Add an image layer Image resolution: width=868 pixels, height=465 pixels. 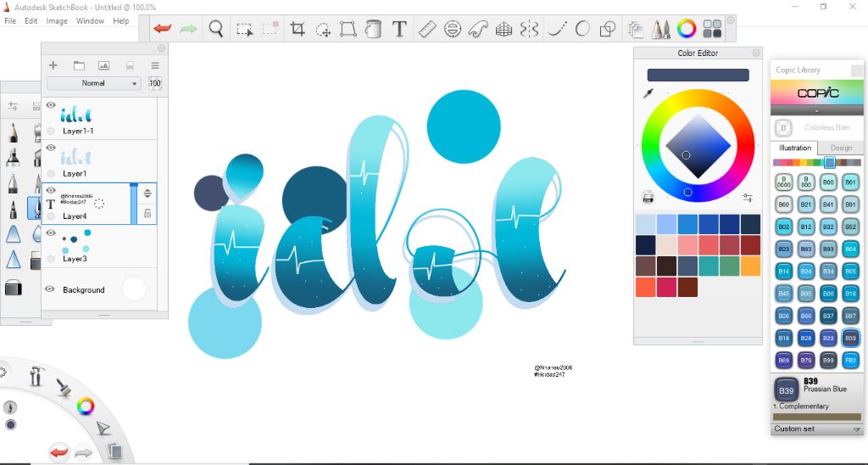103,65
